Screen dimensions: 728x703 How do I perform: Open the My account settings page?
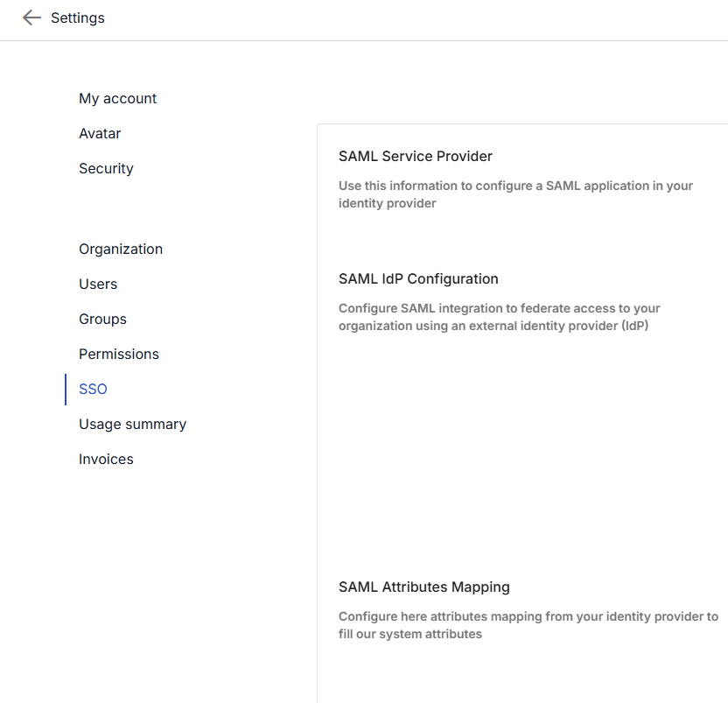tap(117, 99)
